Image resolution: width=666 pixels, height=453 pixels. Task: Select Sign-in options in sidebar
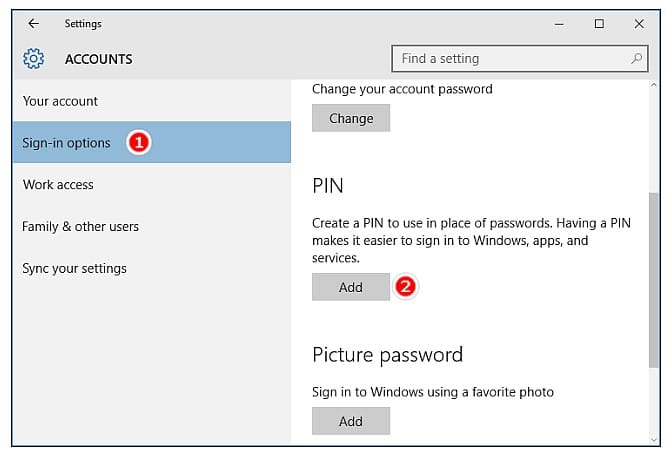151,143
